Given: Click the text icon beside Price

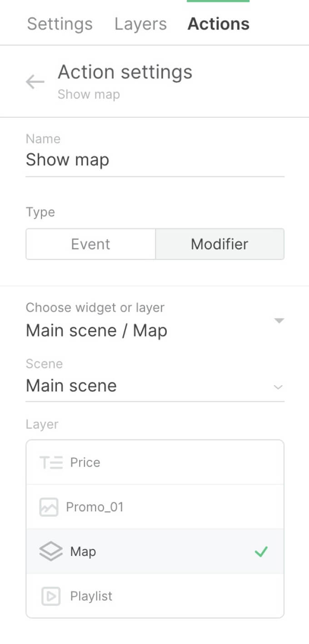Looking at the screenshot, I should pyautogui.click(x=51, y=462).
